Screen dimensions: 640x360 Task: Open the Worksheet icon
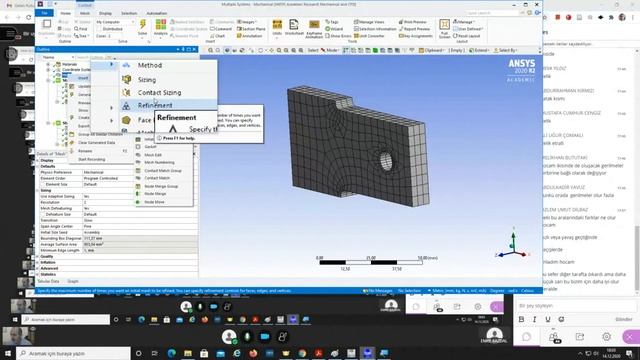294,24
